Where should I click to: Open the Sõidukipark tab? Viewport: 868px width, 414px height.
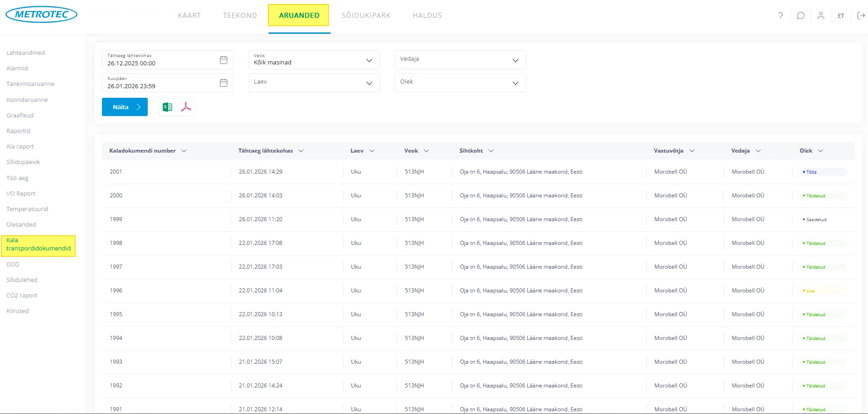point(366,16)
